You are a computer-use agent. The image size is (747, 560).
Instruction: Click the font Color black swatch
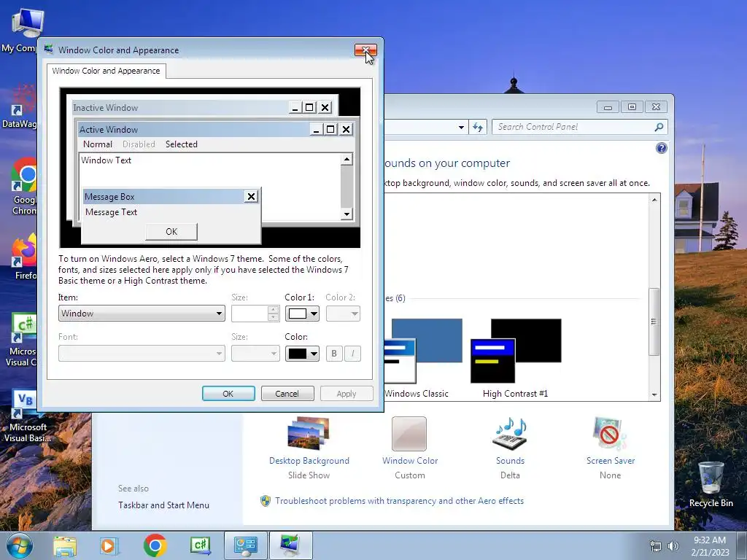point(298,354)
